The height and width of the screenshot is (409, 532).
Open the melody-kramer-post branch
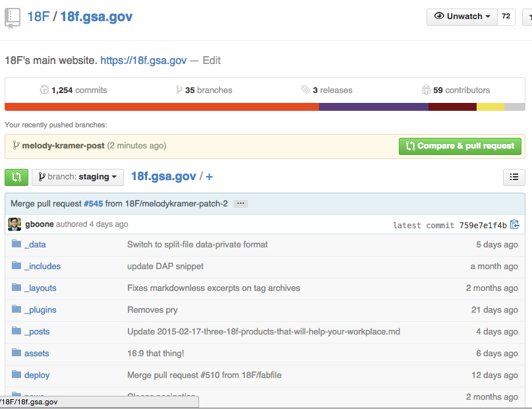(63, 146)
